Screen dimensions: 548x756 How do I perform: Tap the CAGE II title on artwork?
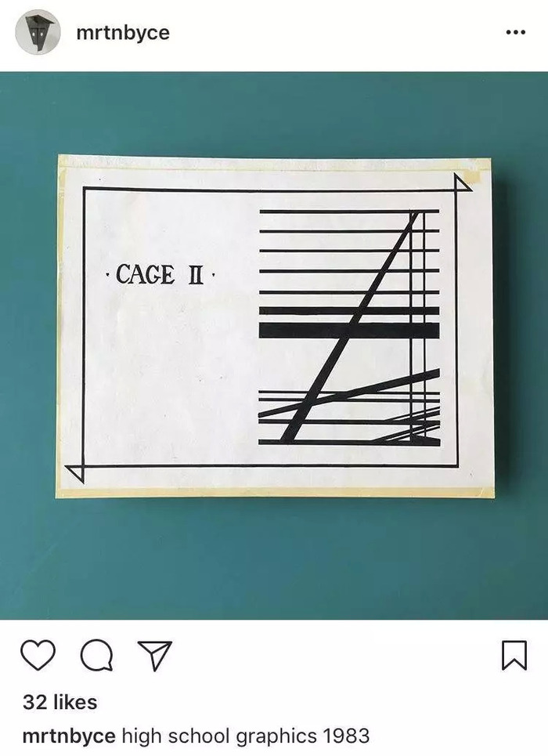pyautogui.click(x=160, y=275)
